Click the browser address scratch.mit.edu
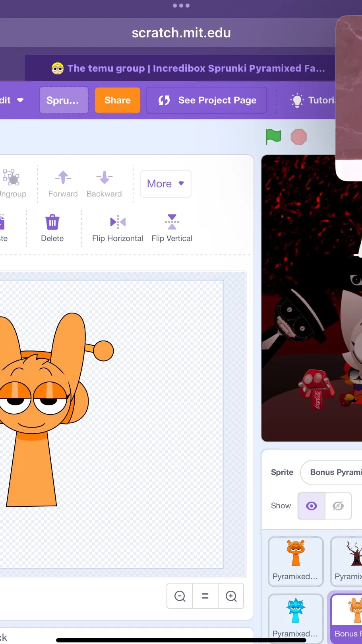 pos(181,33)
